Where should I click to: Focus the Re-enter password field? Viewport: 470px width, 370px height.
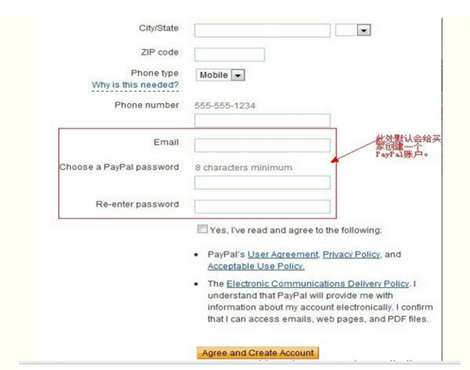[262, 207]
